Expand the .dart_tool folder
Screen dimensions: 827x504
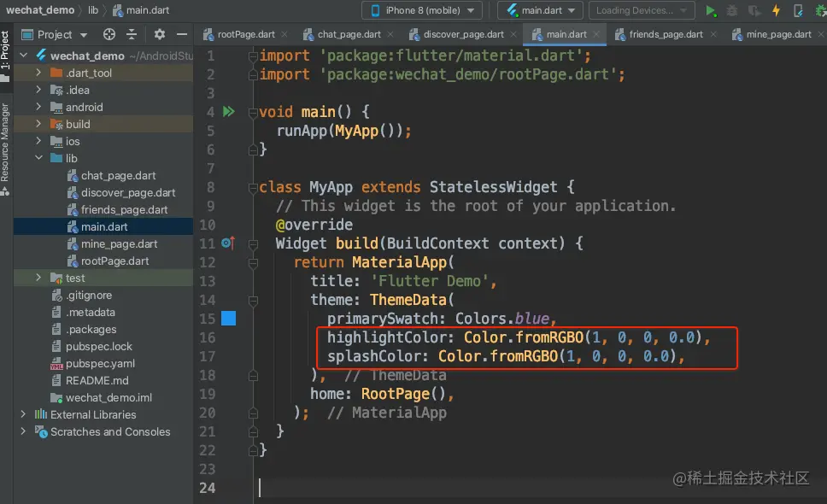click(38, 73)
